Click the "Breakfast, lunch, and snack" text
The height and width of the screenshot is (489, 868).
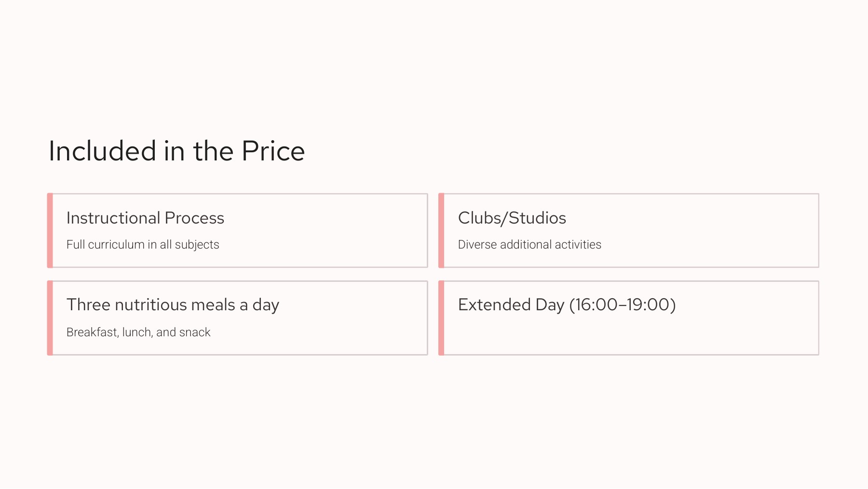(138, 332)
